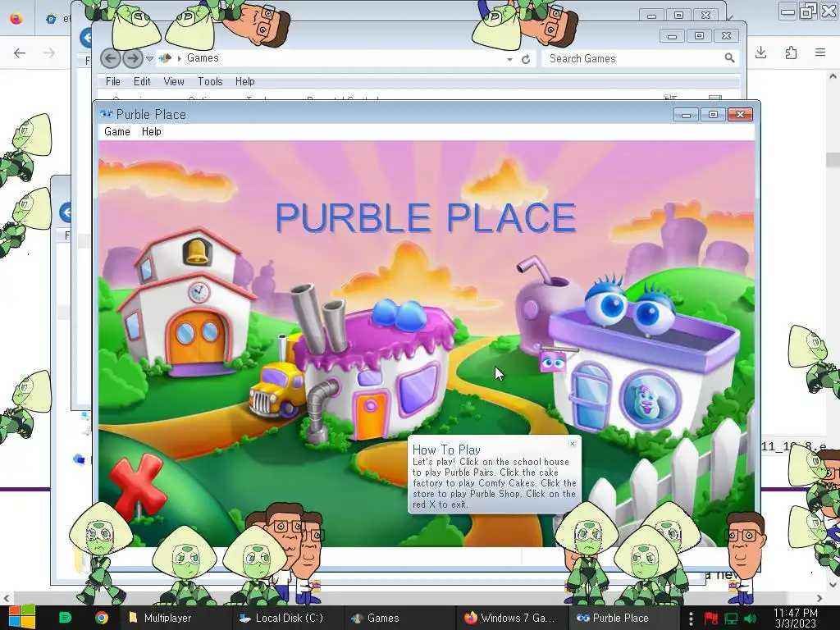Open Tools menu in Games window
The height and width of the screenshot is (630, 840).
(x=210, y=81)
